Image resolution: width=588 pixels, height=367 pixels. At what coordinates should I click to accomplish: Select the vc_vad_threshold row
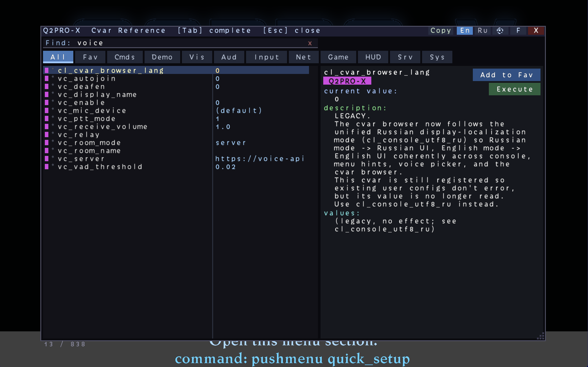pos(176,167)
